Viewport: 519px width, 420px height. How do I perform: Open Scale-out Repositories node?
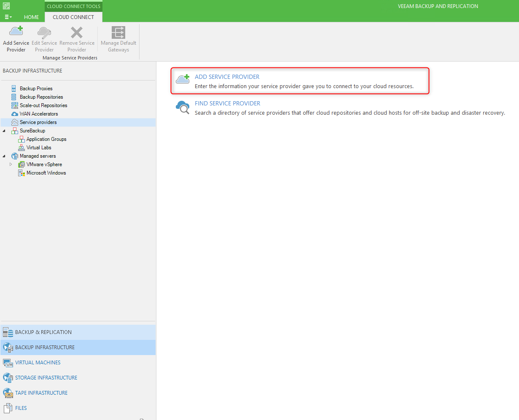(43, 105)
